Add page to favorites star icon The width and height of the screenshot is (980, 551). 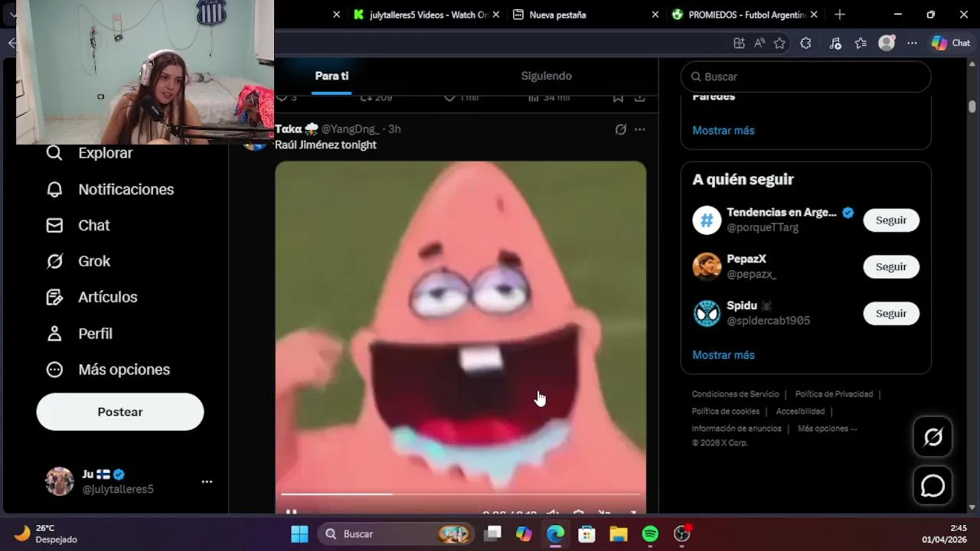(x=779, y=44)
